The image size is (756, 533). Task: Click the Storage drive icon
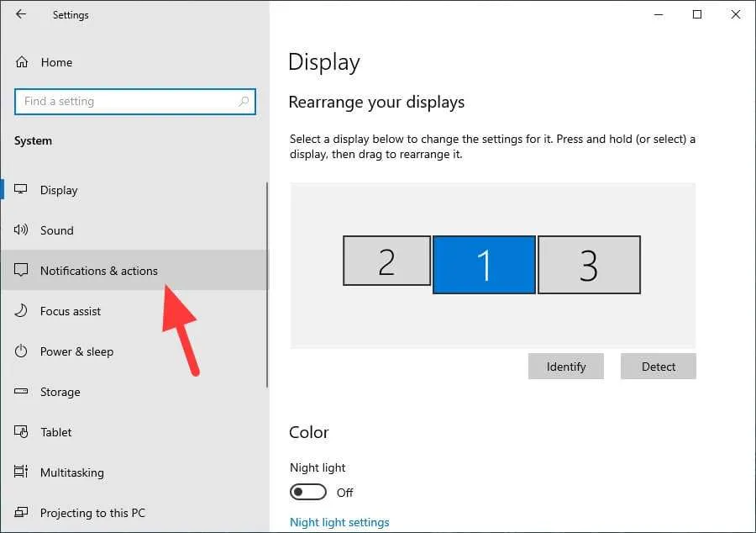coord(21,391)
